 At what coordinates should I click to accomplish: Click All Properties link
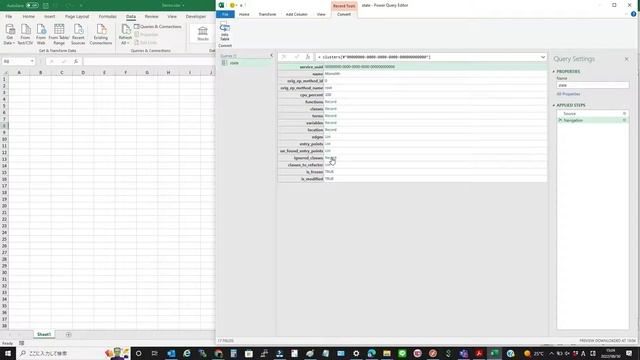pos(568,94)
